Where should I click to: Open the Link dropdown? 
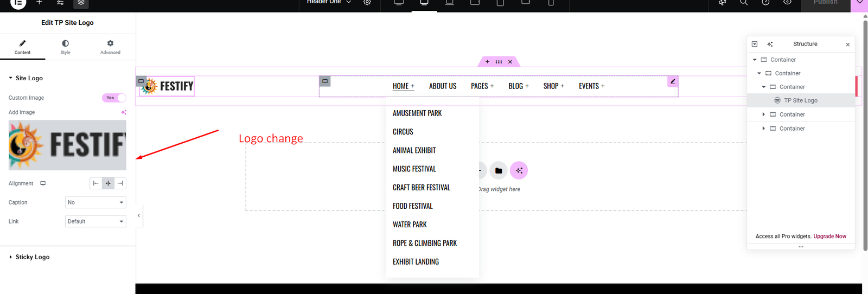click(x=95, y=221)
